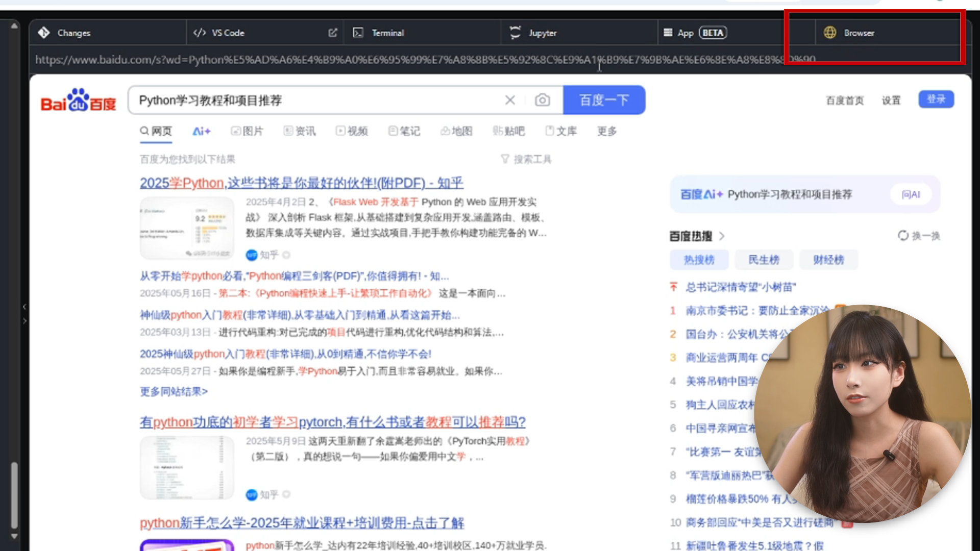The height and width of the screenshot is (551, 980).
Task: Switch to the VS Code tab
Action: 265,33
